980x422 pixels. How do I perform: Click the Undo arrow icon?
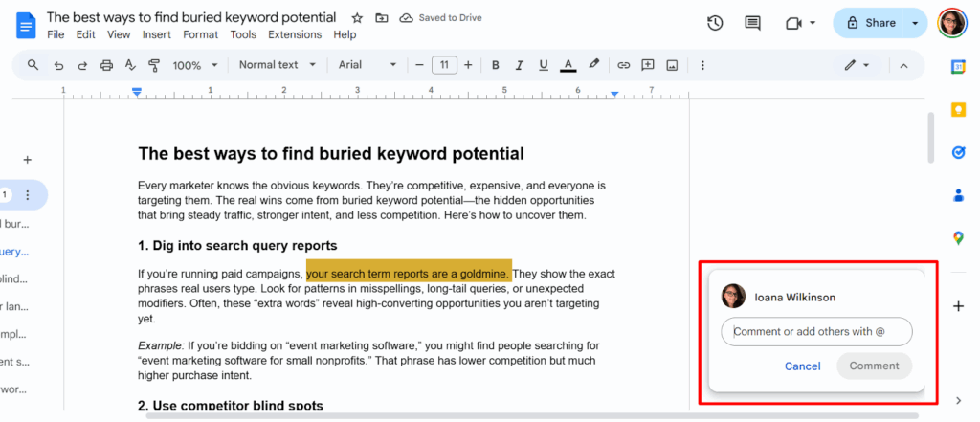(x=58, y=65)
